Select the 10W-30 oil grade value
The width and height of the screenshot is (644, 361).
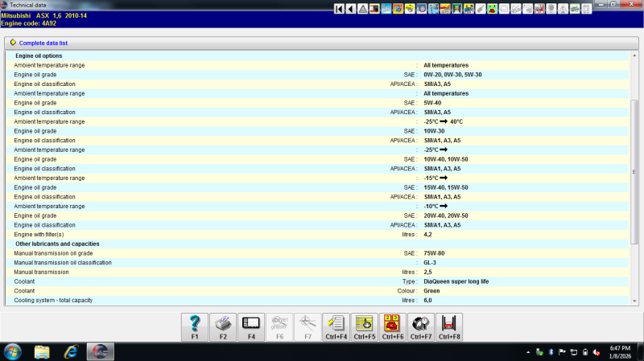[434, 131]
